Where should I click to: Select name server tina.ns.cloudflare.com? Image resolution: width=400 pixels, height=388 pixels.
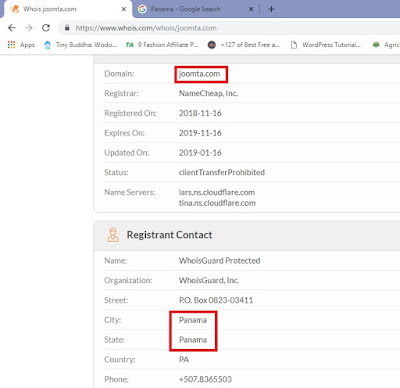[217, 203]
